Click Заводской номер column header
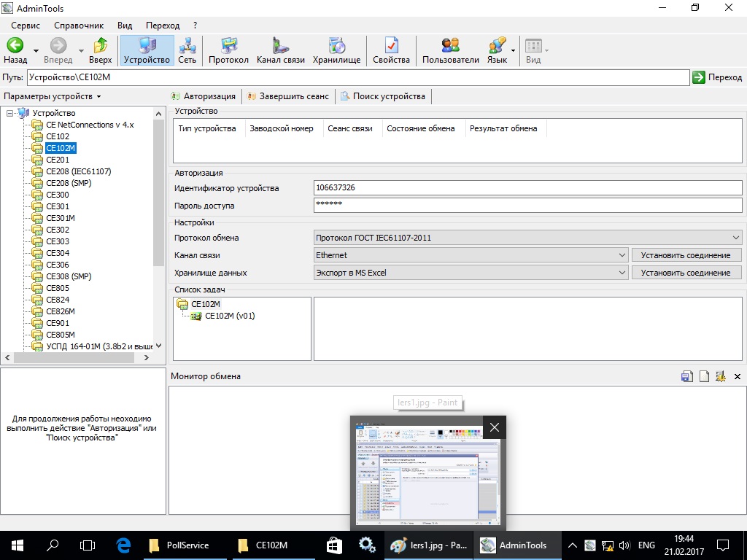Viewport: 747px width, 560px height. tap(282, 128)
